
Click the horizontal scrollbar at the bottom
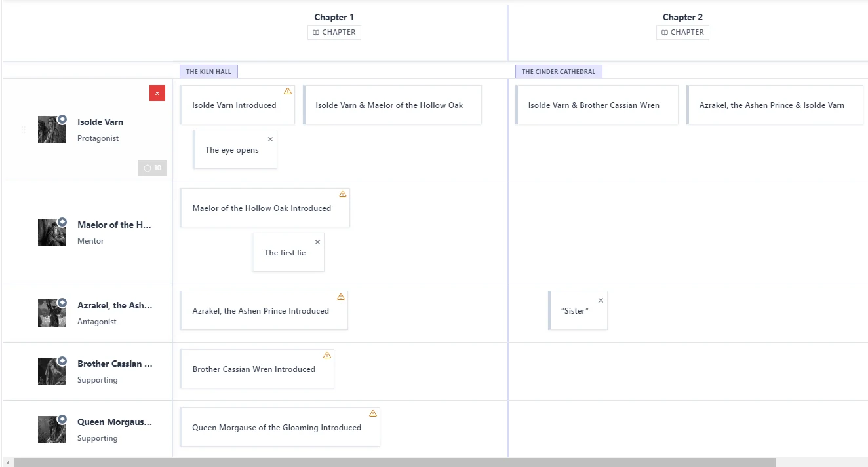pyautogui.click(x=394, y=462)
